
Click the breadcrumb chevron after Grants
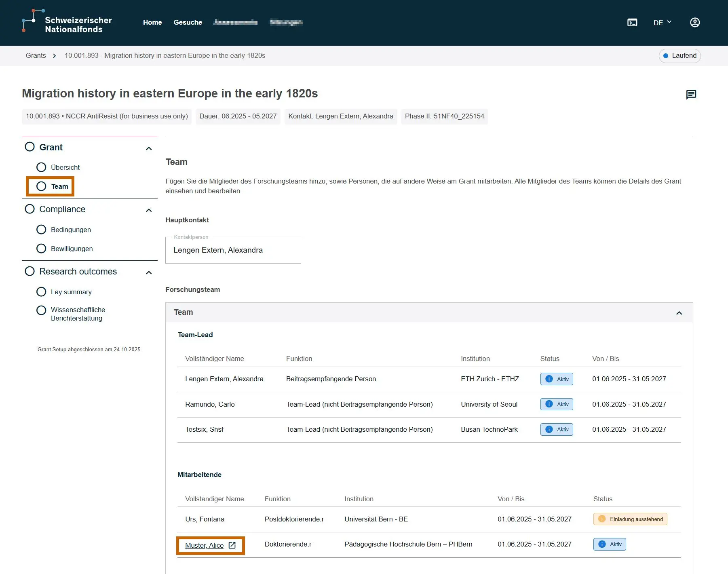click(55, 56)
